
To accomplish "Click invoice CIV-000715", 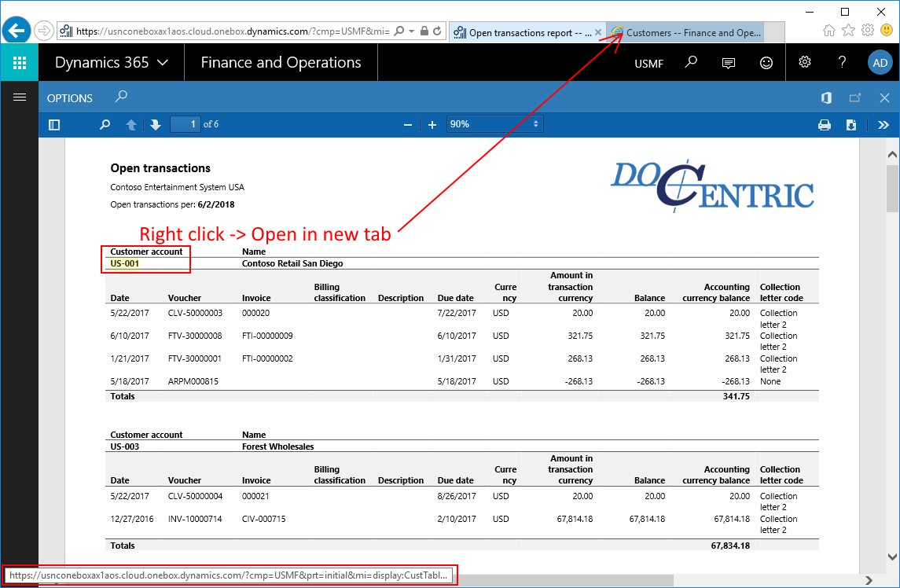I will (x=263, y=519).
